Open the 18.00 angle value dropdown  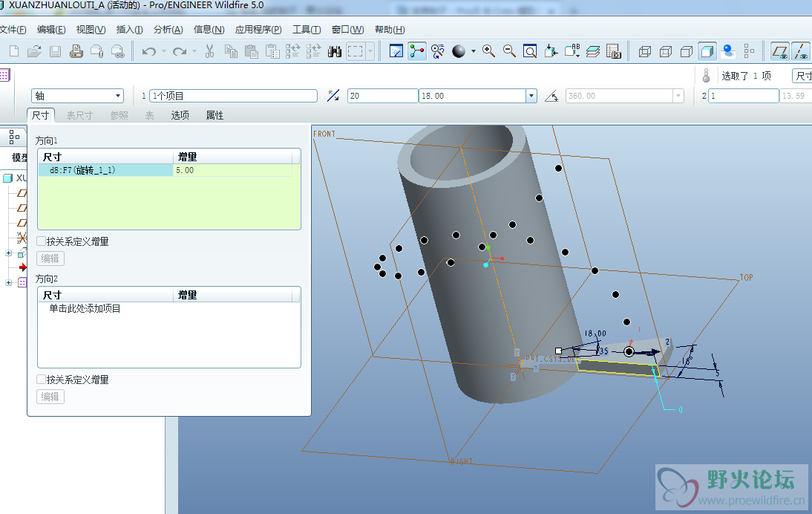coord(531,96)
